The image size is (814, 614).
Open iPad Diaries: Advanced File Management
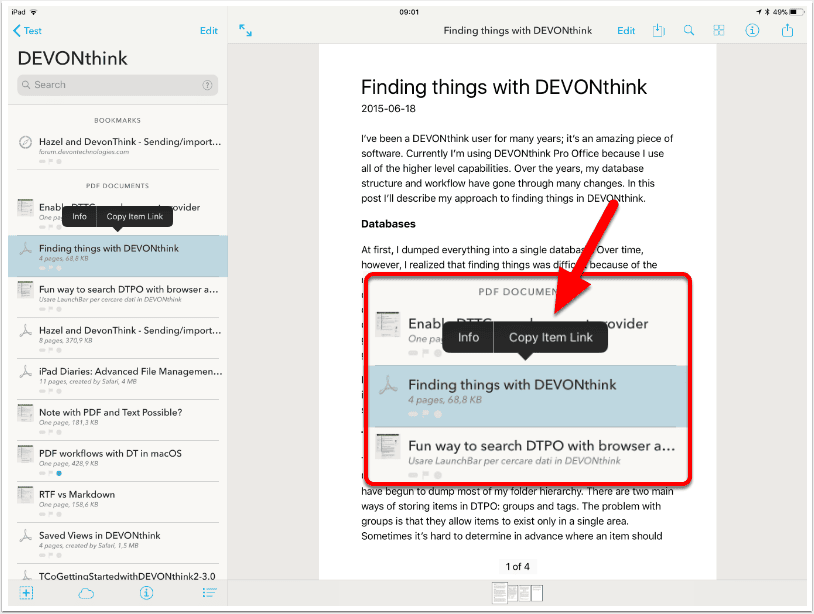point(118,379)
